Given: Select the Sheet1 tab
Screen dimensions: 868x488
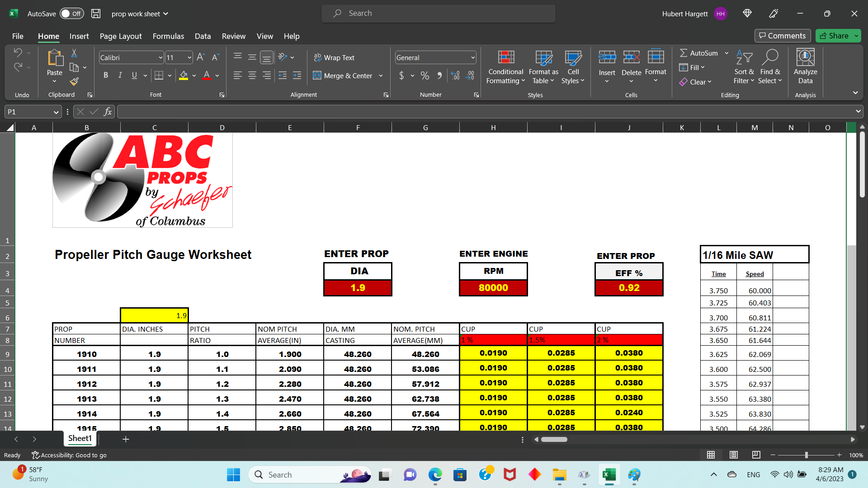Looking at the screenshot, I should click(x=80, y=438).
